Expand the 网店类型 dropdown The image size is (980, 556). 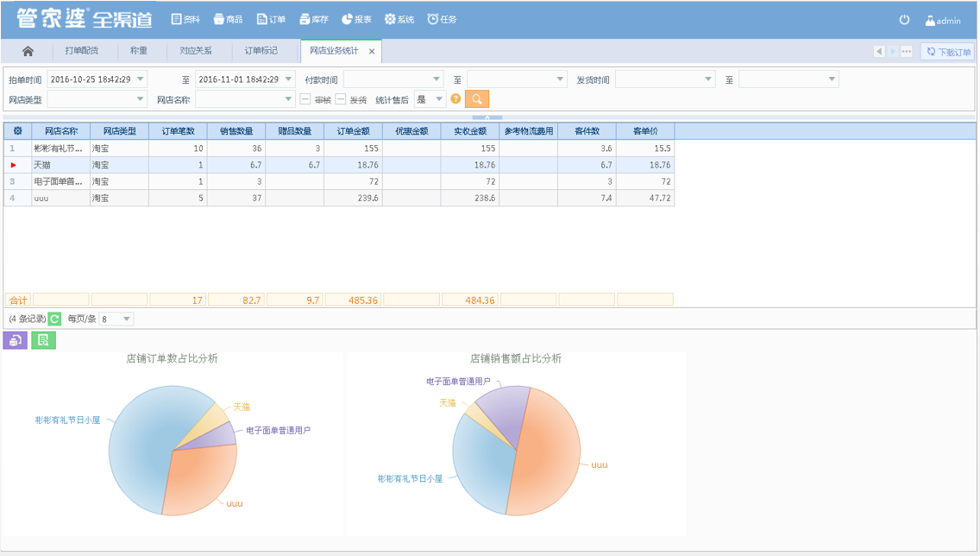(141, 98)
